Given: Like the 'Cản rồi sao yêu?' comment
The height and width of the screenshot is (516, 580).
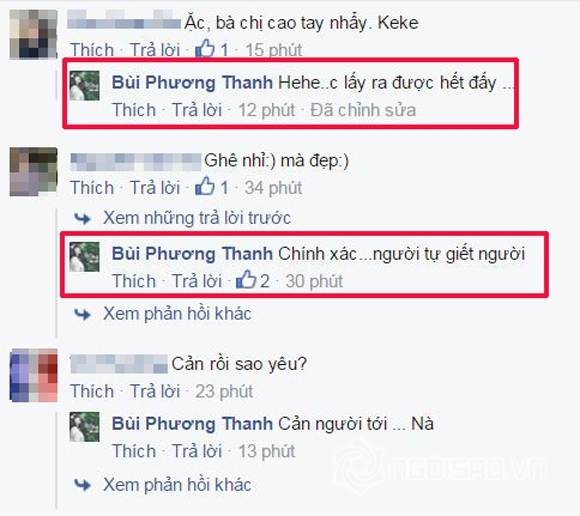Looking at the screenshot, I should pos(92,391).
